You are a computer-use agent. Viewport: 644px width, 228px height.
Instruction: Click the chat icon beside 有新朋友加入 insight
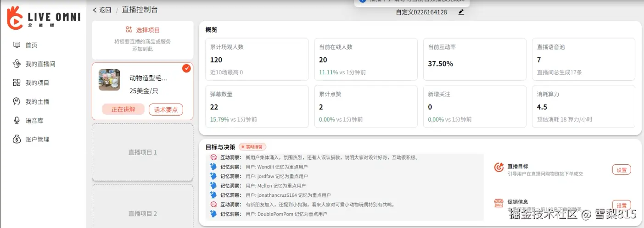[213, 204]
